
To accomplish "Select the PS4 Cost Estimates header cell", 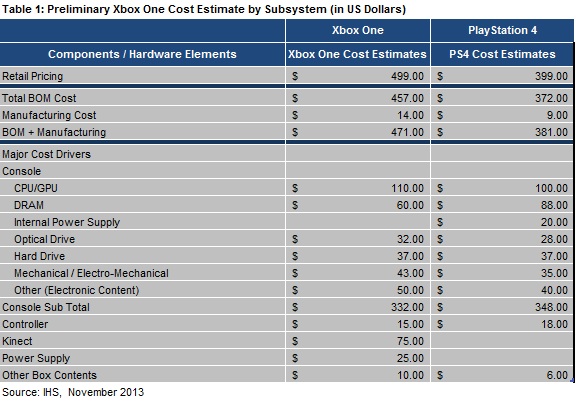I will [x=502, y=54].
